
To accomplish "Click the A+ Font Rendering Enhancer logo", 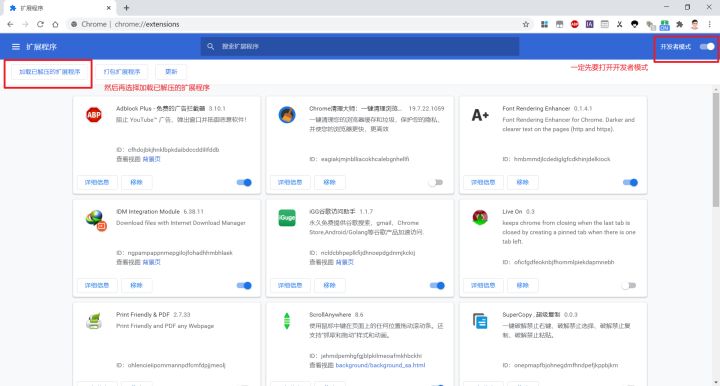I will pyautogui.click(x=480, y=115).
